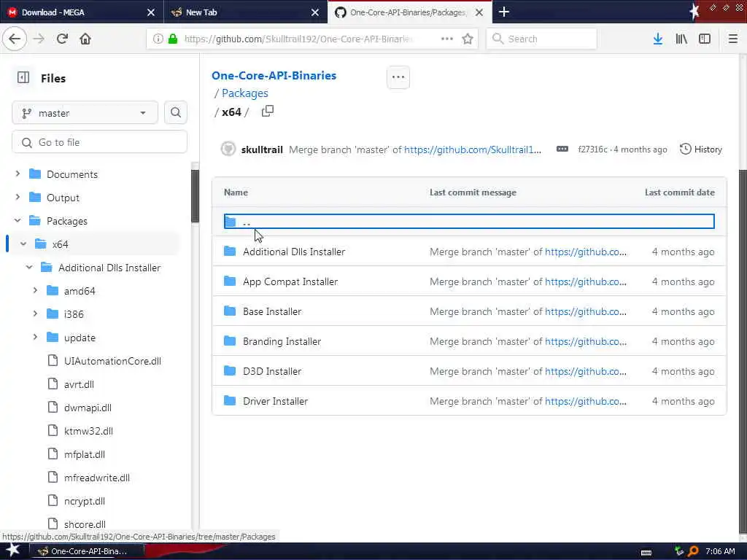Select dwmapi.dll in file tree
747x560 pixels.
[80, 407]
